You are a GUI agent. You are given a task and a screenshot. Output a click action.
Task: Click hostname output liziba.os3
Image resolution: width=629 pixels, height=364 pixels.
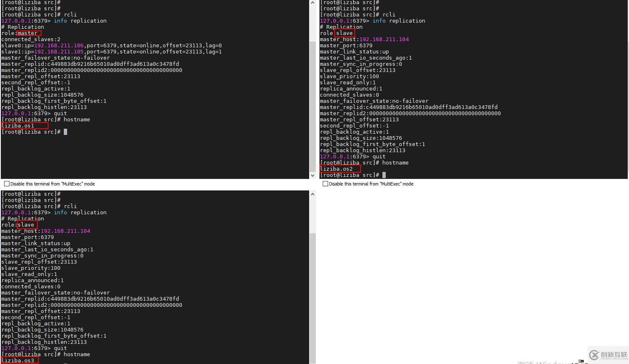pos(18,361)
